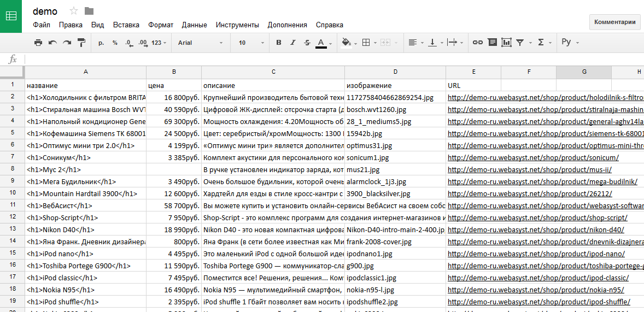Open the nokia-n95 product URL link
This screenshot has height=312, width=644.
pos(536,290)
